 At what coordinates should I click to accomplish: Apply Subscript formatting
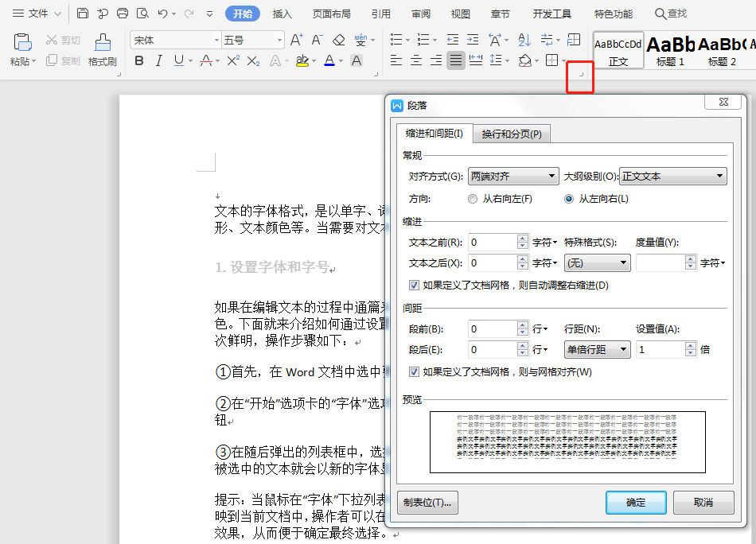click(253, 60)
